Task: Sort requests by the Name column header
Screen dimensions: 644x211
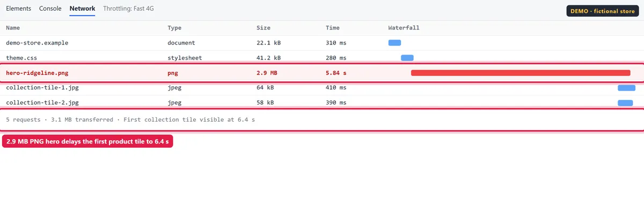Action: [x=13, y=27]
